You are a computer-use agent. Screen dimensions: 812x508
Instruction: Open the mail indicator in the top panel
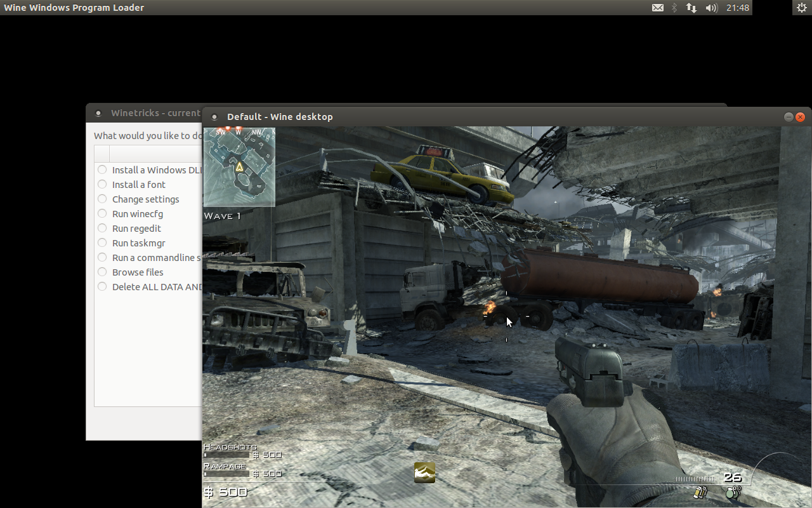tap(658, 8)
